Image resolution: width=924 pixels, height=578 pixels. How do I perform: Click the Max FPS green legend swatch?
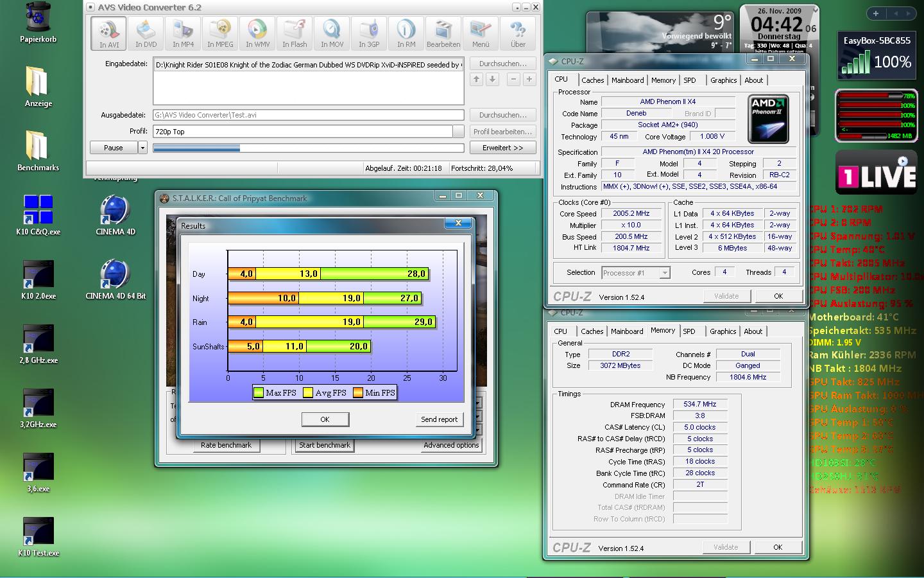pos(259,392)
